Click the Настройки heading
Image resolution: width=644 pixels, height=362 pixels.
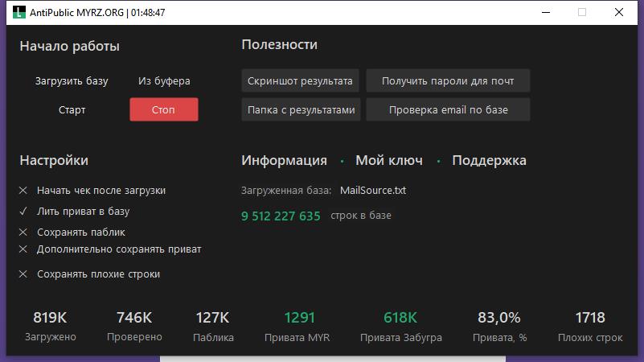point(54,160)
